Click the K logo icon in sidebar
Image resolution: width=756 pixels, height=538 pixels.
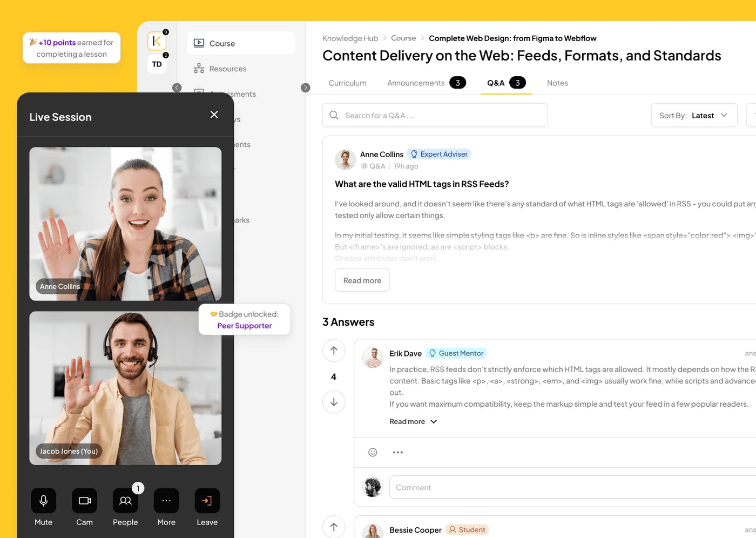click(157, 41)
